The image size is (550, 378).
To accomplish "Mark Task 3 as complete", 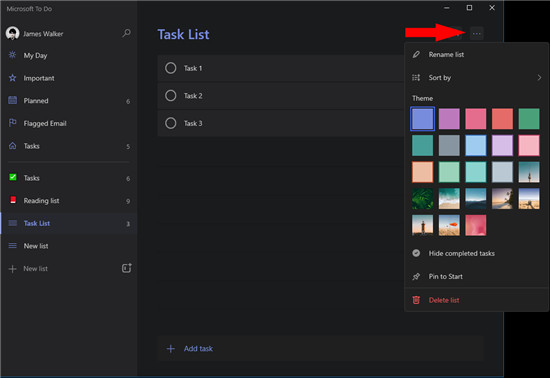I will point(170,123).
